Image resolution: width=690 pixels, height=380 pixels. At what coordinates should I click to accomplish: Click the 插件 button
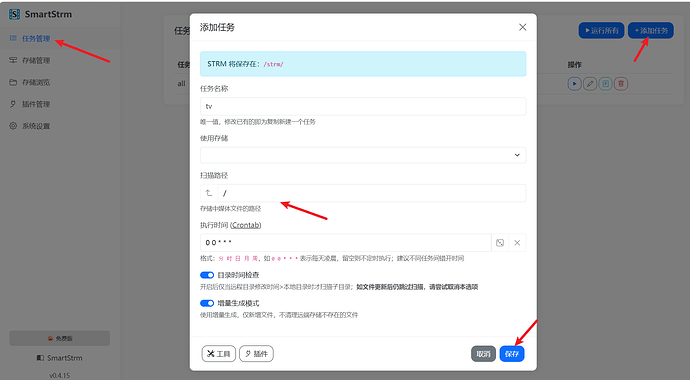pos(256,354)
